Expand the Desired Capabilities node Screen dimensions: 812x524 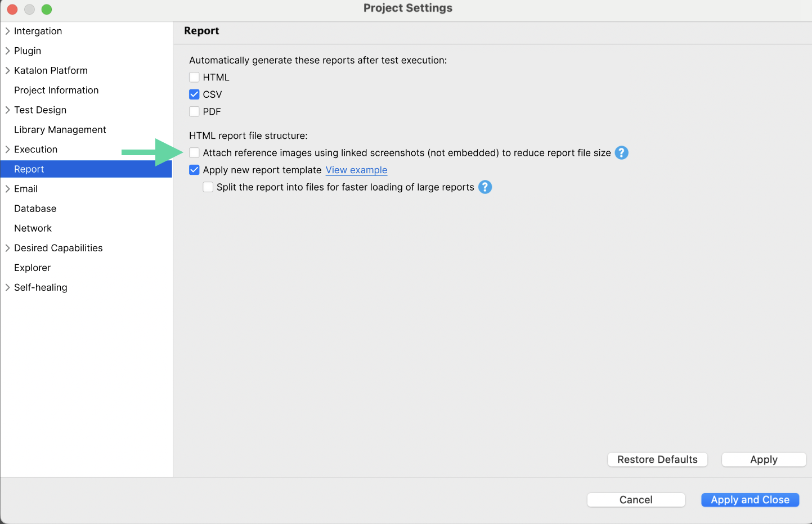pos(7,248)
